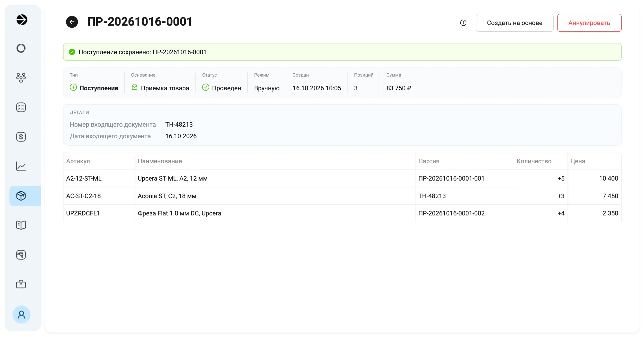
Task: Click the green plus icon beside Поступление
Action: (x=73, y=87)
